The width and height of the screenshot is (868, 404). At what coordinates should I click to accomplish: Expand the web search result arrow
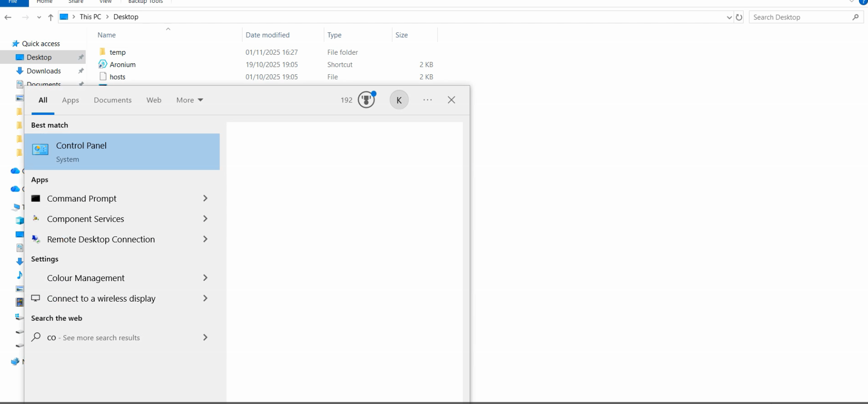205,337
